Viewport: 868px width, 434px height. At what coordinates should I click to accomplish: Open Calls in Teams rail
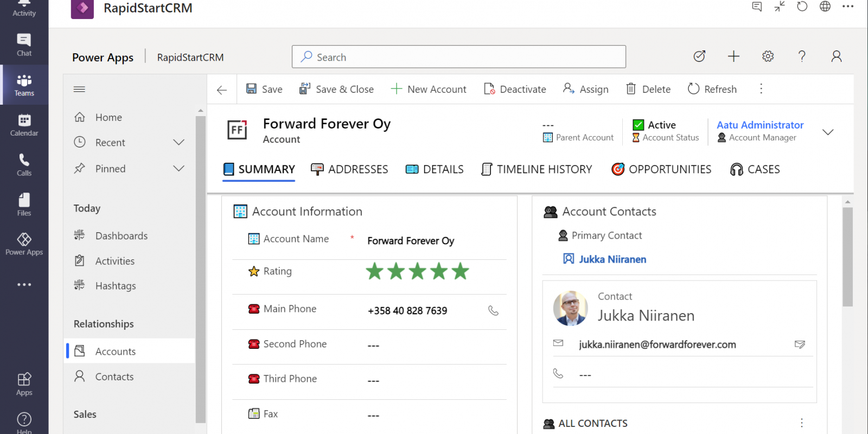click(24, 165)
